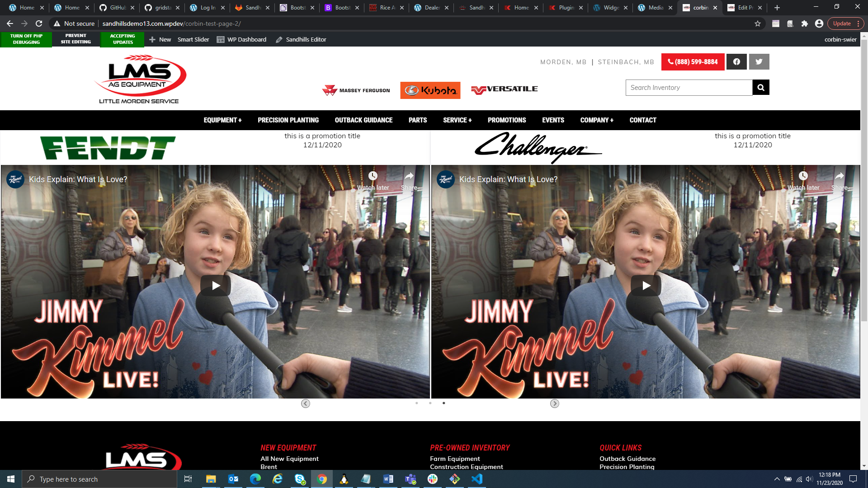
Task: Open Slack from the taskbar
Action: [433, 479]
